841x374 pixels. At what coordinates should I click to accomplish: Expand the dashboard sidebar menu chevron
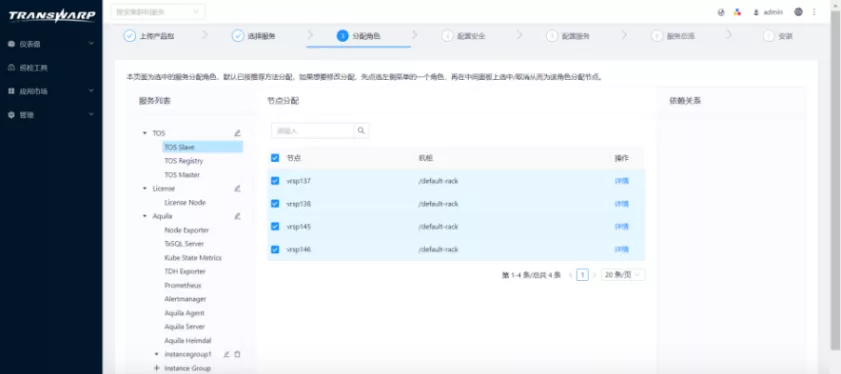pyautogui.click(x=91, y=44)
